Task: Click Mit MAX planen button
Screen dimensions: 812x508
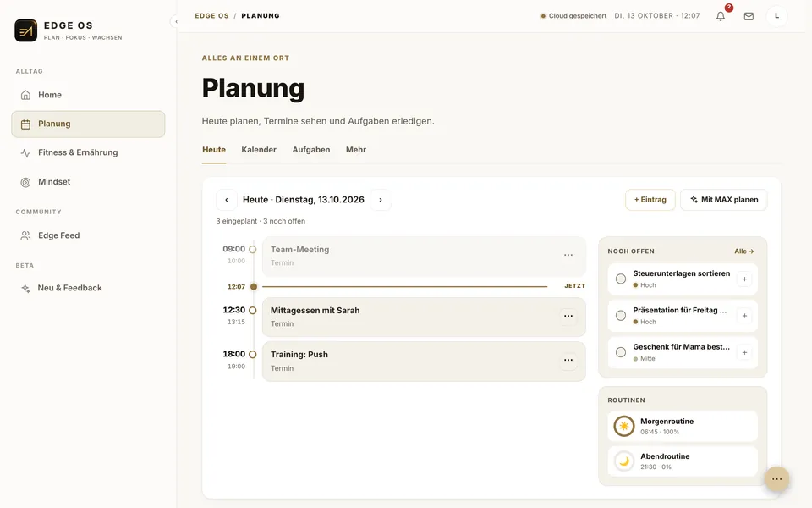Action: [x=723, y=200]
